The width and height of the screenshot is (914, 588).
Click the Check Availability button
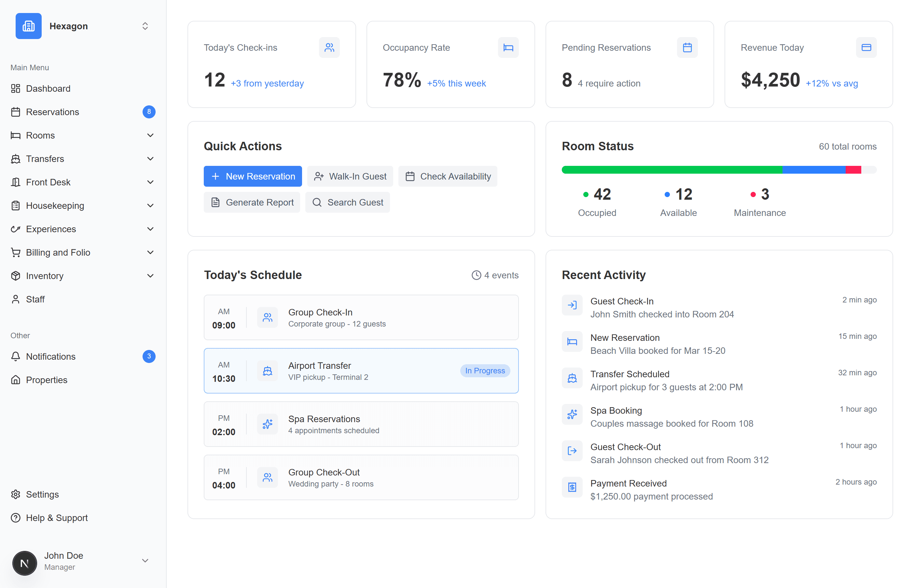448,176
